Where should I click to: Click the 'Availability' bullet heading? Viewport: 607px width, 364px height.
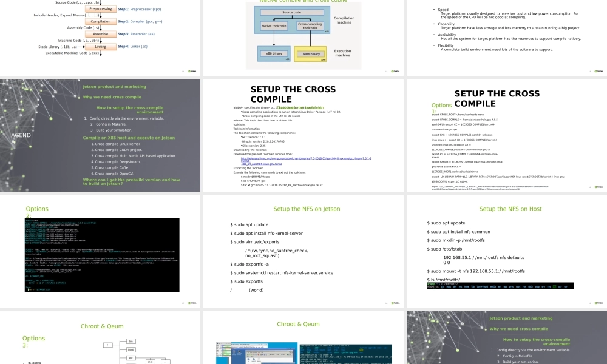(x=447, y=35)
